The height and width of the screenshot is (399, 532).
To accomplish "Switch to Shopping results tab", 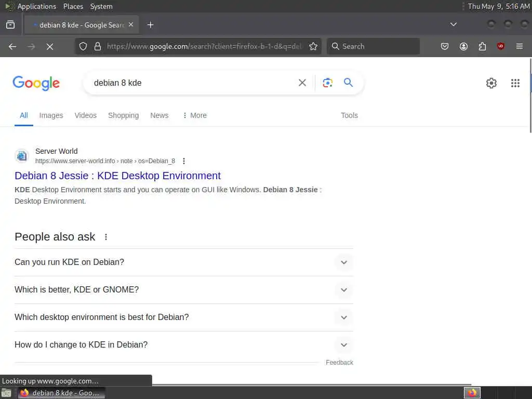I will click(x=124, y=115).
